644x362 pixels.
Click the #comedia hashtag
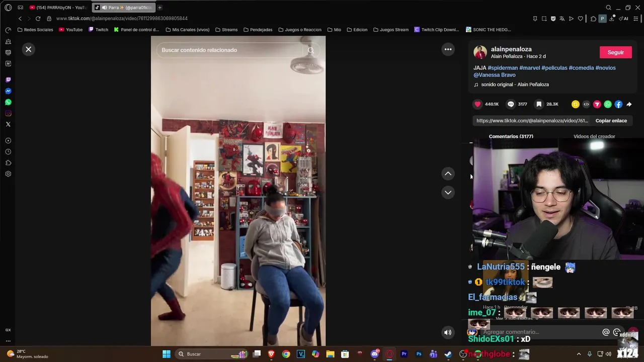pyautogui.click(x=581, y=68)
